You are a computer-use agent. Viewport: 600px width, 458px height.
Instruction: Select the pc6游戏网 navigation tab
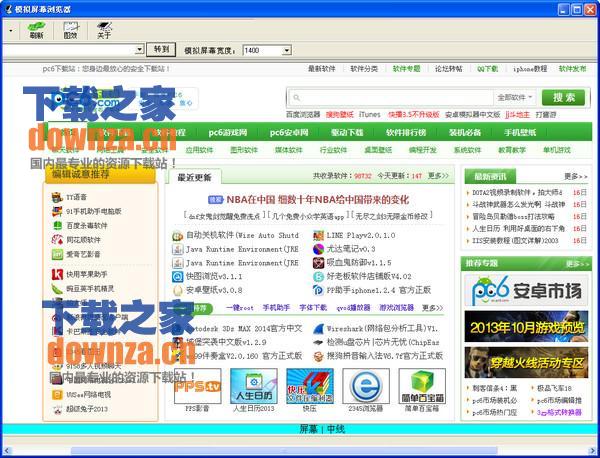[x=228, y=133]
